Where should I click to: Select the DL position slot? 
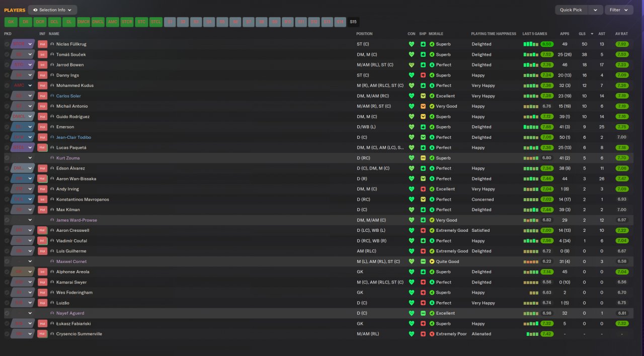[69, 22]
